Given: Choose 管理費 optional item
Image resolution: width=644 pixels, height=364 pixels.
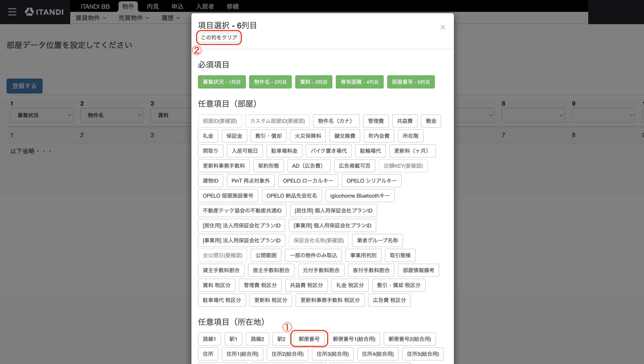Looking at the screenshot, I should pos(376,121).
